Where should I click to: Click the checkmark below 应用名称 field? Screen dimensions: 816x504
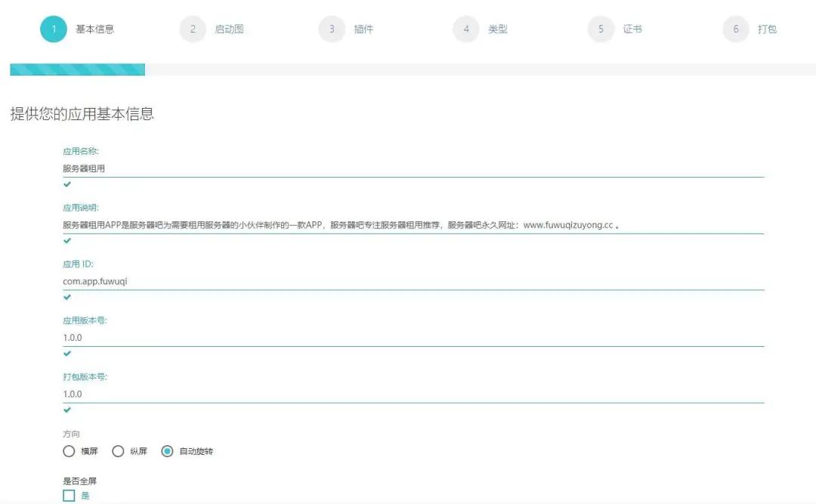coord(67,182)
